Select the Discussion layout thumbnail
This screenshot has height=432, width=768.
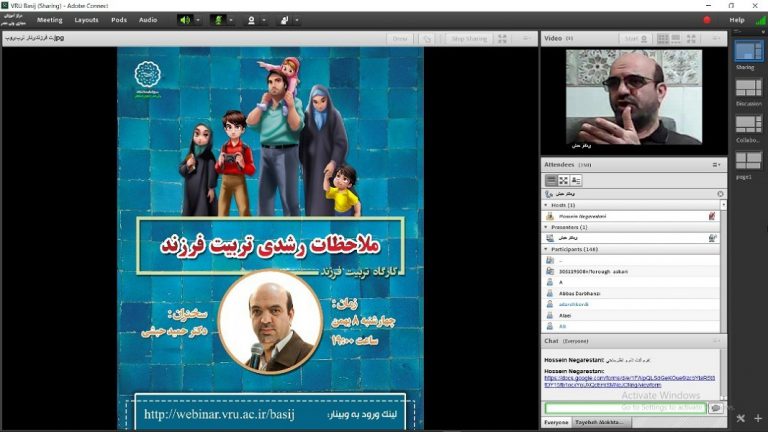[x=748, y=89]
